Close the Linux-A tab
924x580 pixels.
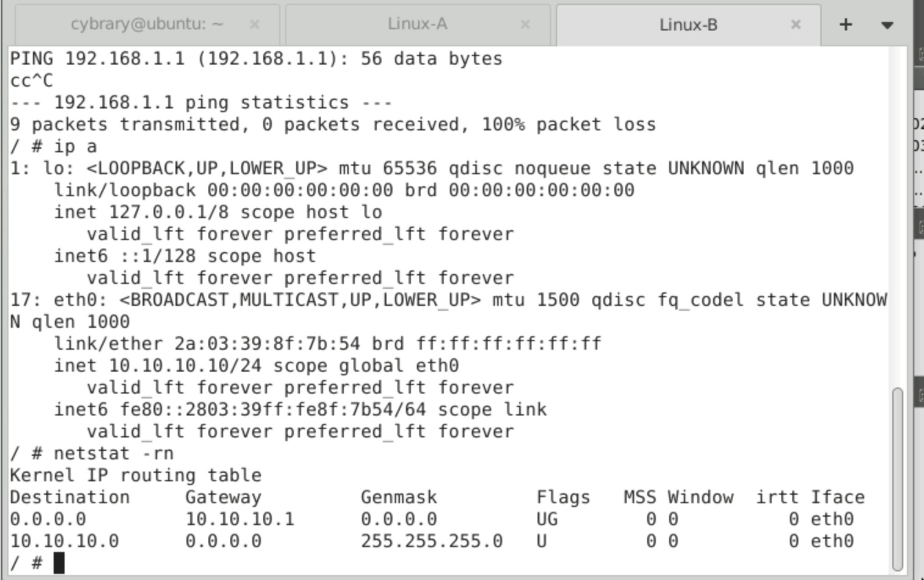coord(525,24)
